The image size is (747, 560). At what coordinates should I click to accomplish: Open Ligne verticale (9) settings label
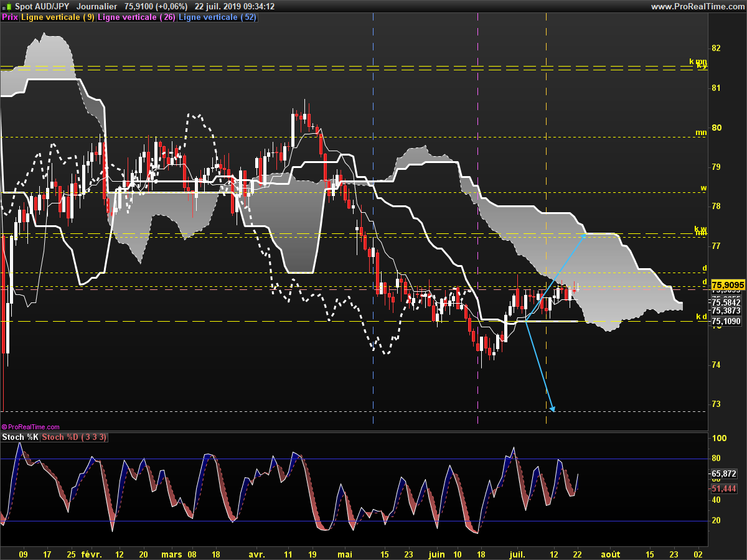pyautogui.click(x=58, y=17)
